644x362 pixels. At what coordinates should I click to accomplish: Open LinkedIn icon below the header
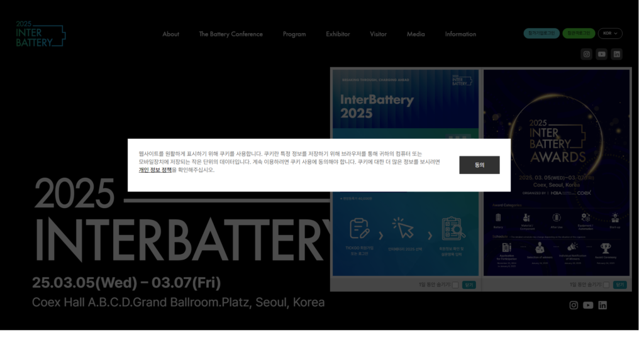coord(616,54)
